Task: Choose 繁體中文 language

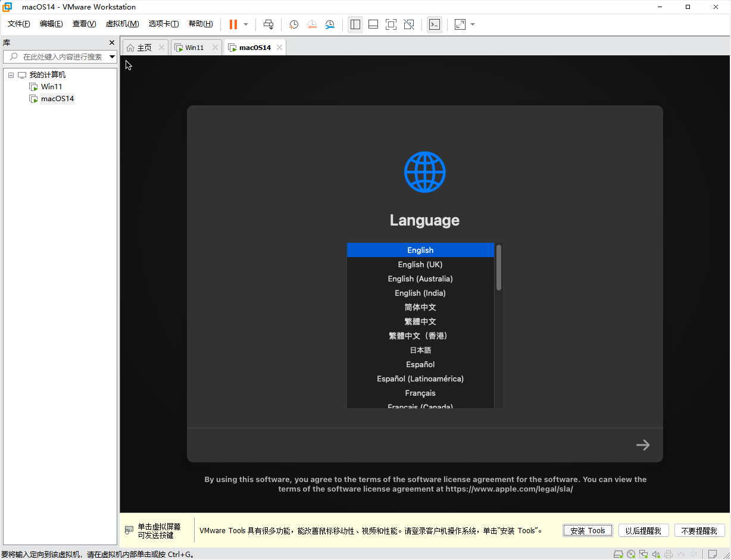Action: 420,321
